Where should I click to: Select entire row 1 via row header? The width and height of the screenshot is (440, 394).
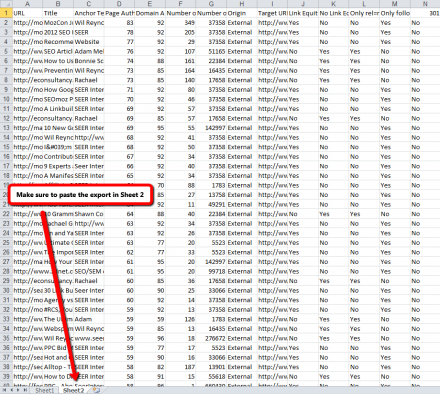6,13
